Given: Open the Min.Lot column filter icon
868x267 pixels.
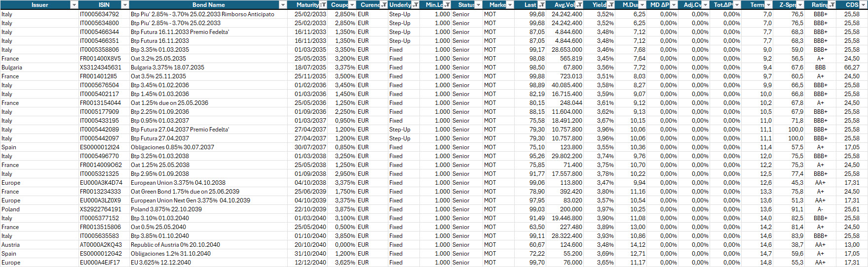Looking at the screenshot, I should (x=447, y=5).
